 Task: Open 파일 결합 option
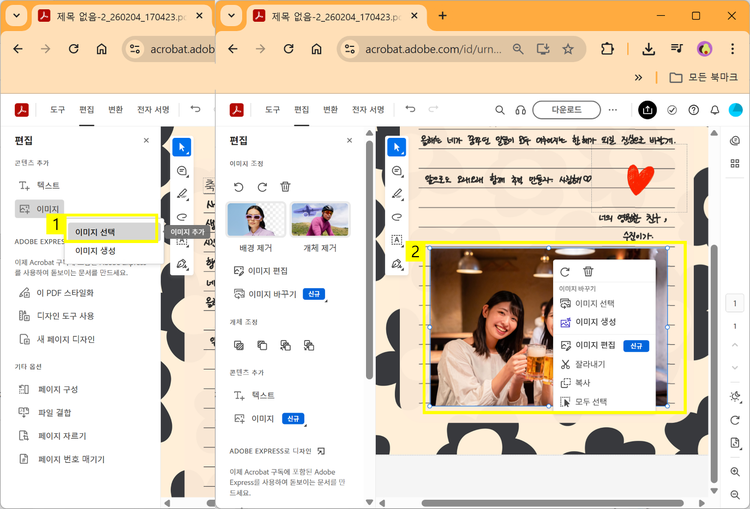tap(45, 412)
